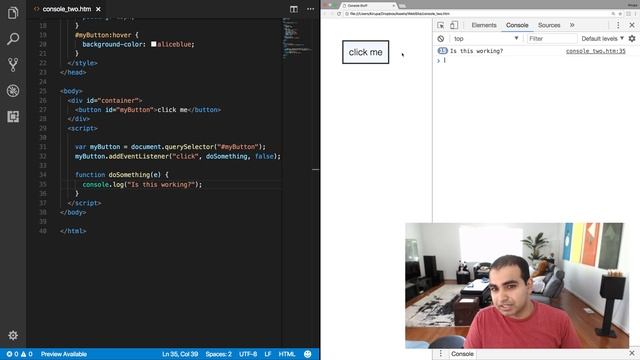
Task: Select the Console Stuff browser tab
Action: point(368,6)
